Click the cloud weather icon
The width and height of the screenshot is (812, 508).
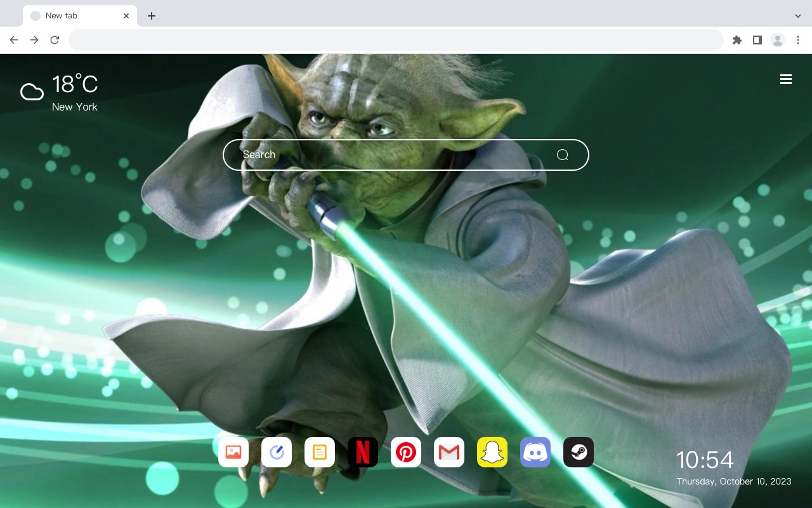[32, 92]
